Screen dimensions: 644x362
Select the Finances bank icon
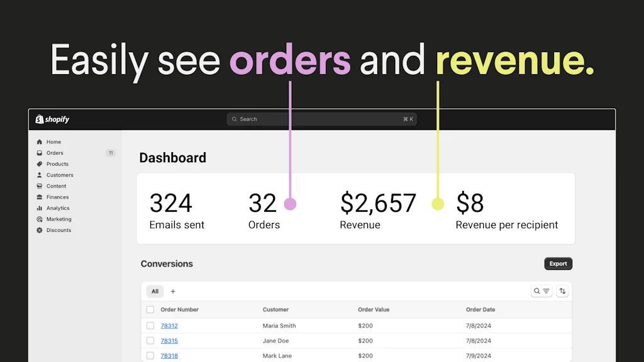[x=40, y=197]
